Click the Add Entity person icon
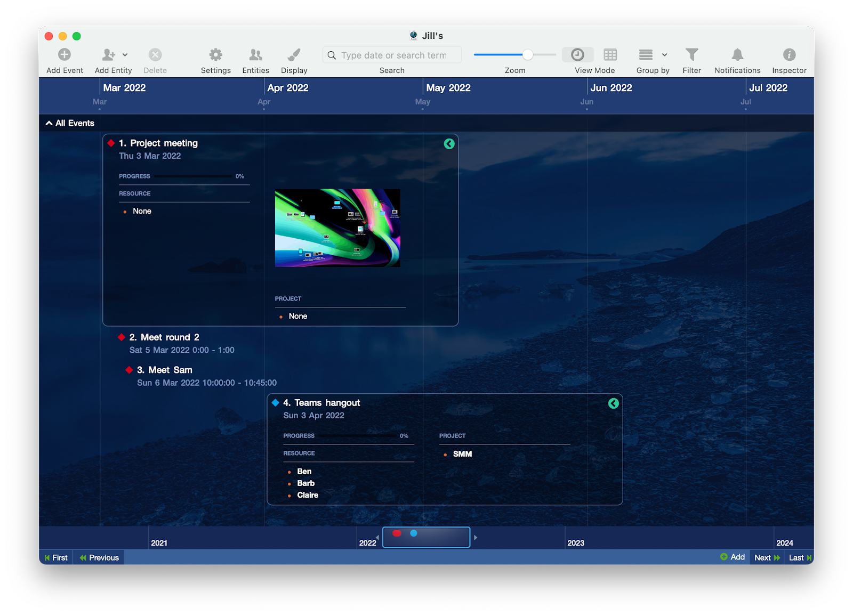The height and width of the screenshot is (616, 853). point(109,54)
